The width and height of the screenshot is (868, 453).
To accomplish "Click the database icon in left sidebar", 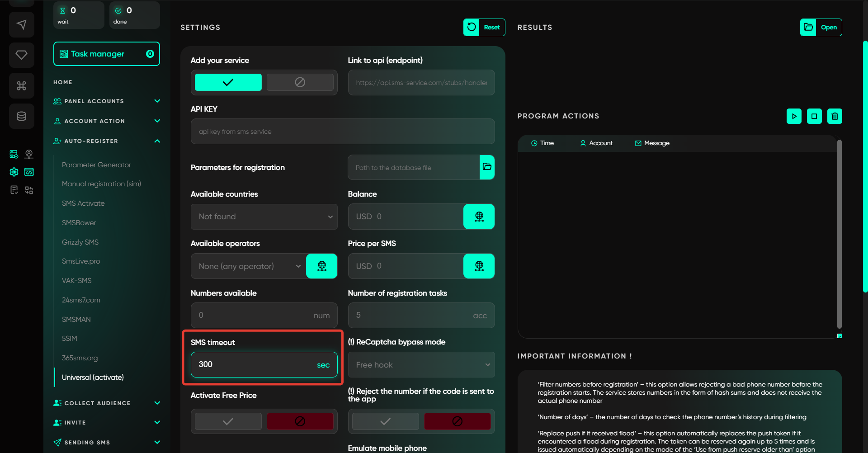I will tap(21, 116).
